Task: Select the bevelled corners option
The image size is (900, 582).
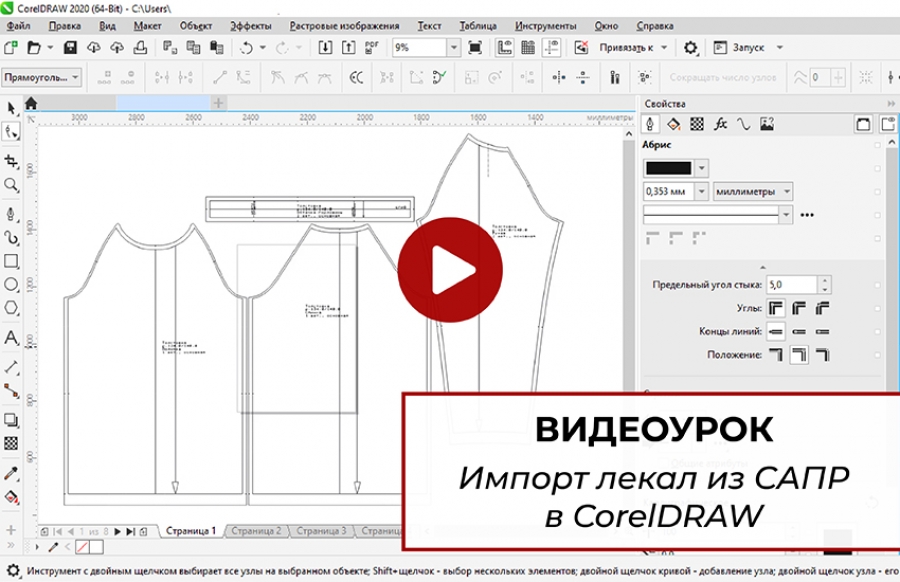Action: [x=823, y=309]
